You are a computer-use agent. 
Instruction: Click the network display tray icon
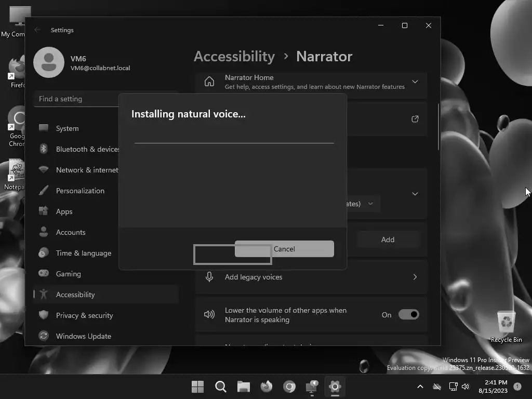453,387
